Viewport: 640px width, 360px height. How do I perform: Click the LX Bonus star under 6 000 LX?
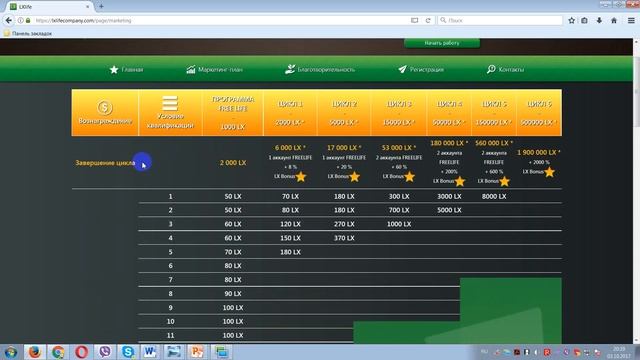coord(301,177)
